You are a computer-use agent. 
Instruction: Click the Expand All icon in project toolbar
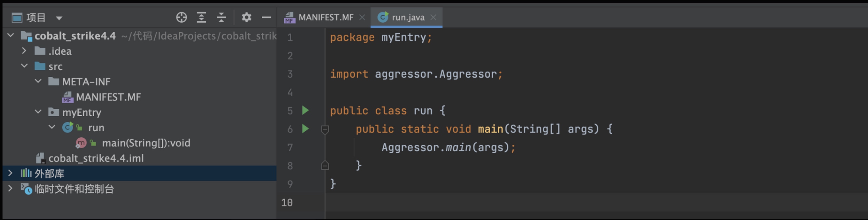(201, 17)
